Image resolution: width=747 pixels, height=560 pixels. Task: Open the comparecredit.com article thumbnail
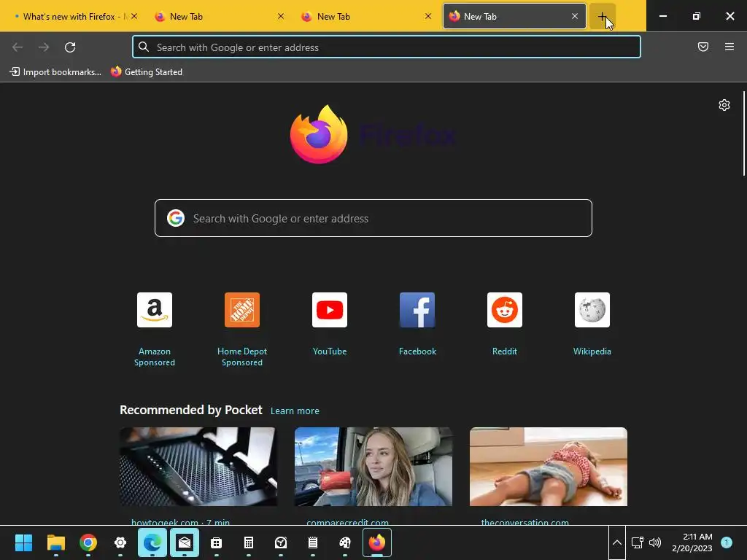point(373,467)
